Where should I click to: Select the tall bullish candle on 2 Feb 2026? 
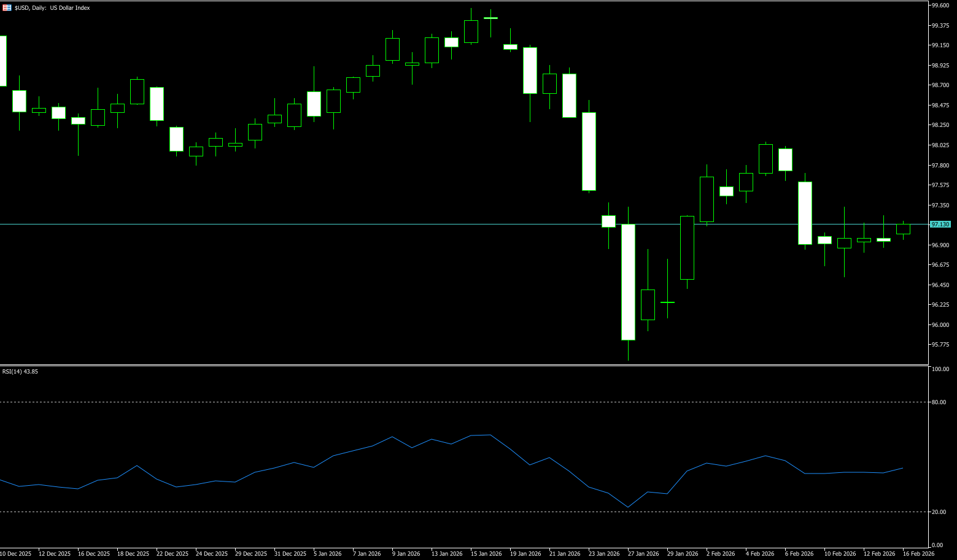[x=707, y=199]
